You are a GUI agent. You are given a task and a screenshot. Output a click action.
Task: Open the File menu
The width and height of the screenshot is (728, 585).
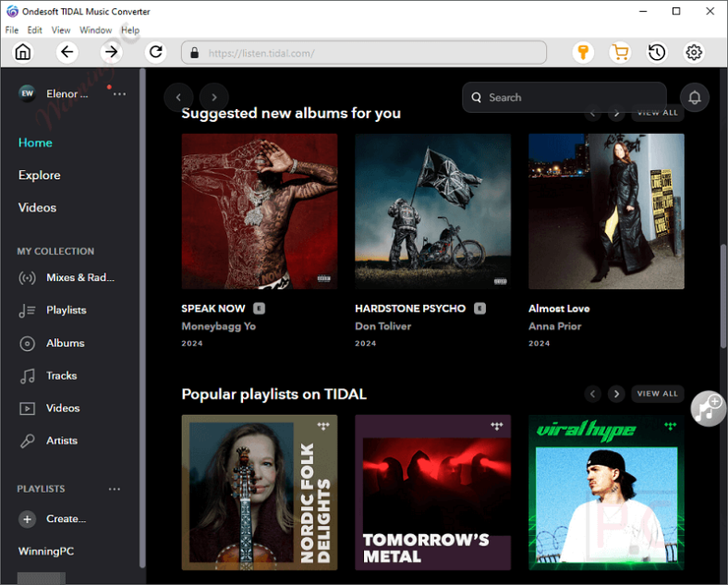12,30
